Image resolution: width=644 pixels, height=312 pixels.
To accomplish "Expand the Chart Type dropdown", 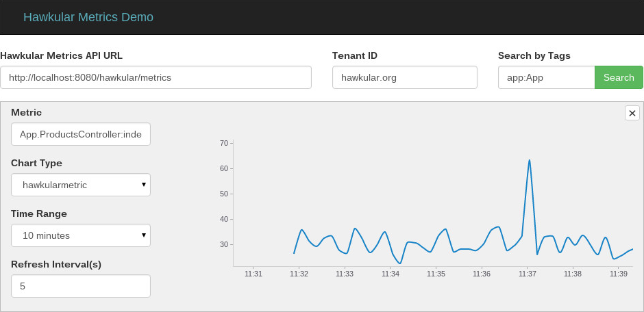I will (81, 185).
